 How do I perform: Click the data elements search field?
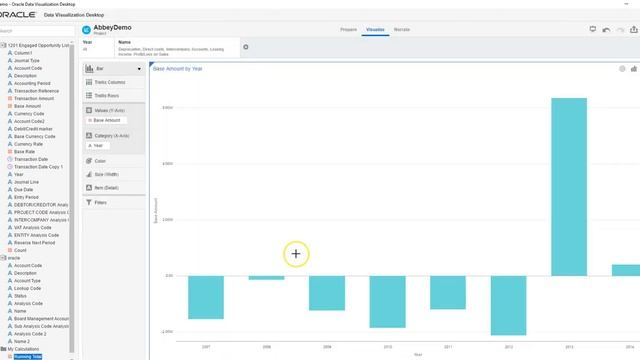[36, 31]
